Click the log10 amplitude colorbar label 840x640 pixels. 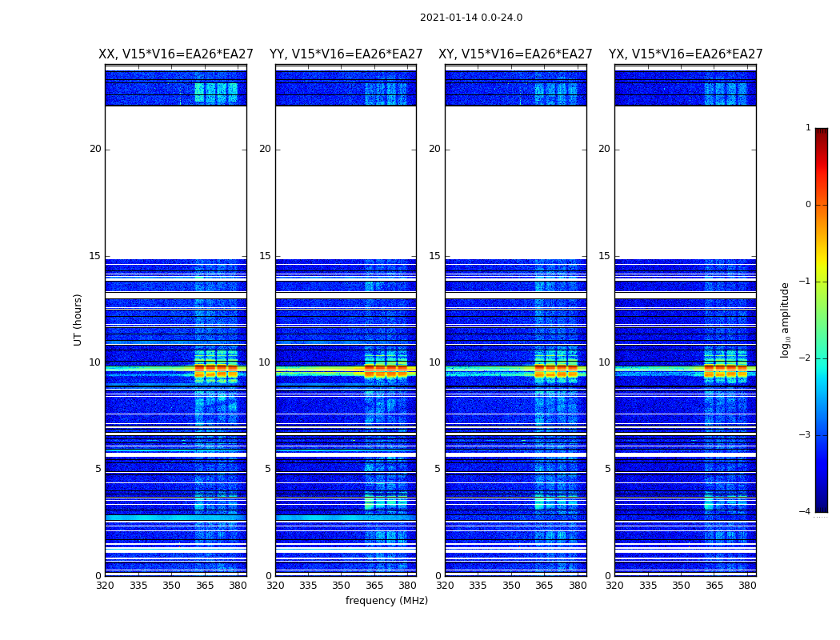click(x=785, y=320)
